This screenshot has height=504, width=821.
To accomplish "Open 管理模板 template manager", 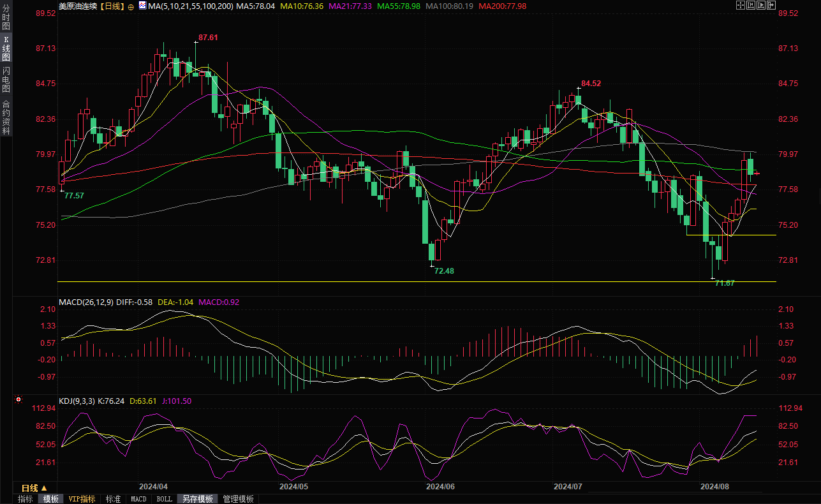I will pyautogui.click(x=238, y=499).
